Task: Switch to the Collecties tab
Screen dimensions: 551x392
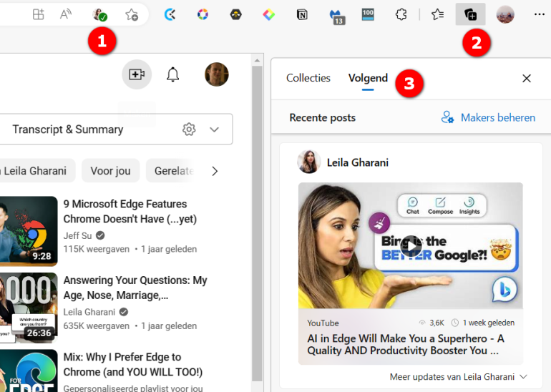Action: click(x=308, y=78)
